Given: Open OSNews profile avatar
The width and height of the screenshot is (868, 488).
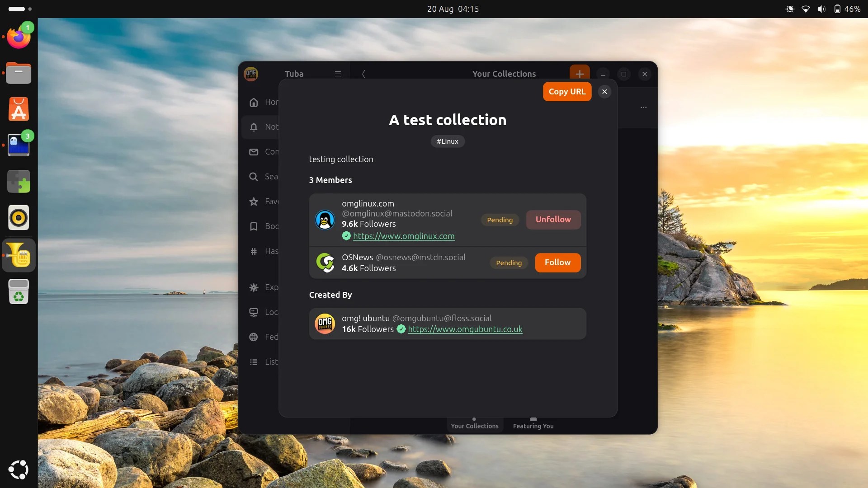Looking at the screenshot, I should click(325, 263).
